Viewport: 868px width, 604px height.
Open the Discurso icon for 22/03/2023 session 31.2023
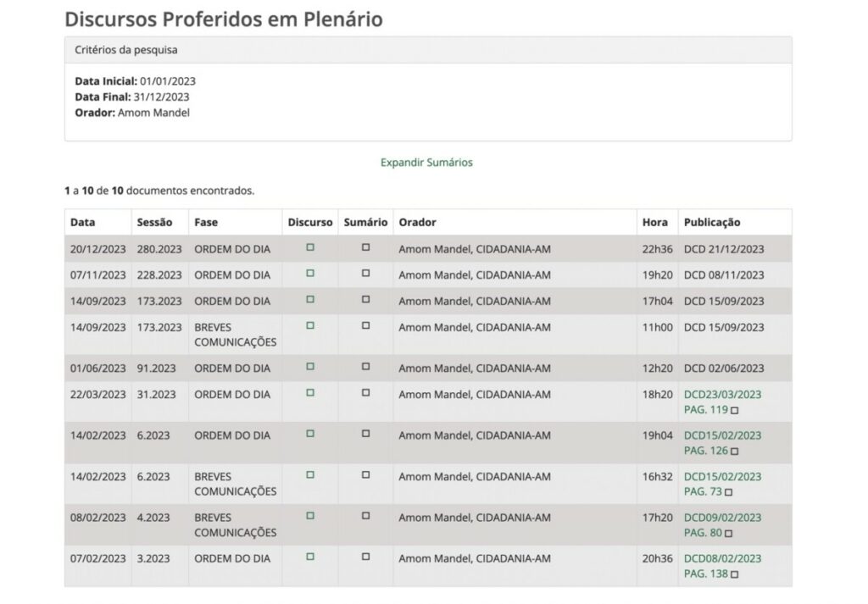pyautogui.click(x=310, y=393)
